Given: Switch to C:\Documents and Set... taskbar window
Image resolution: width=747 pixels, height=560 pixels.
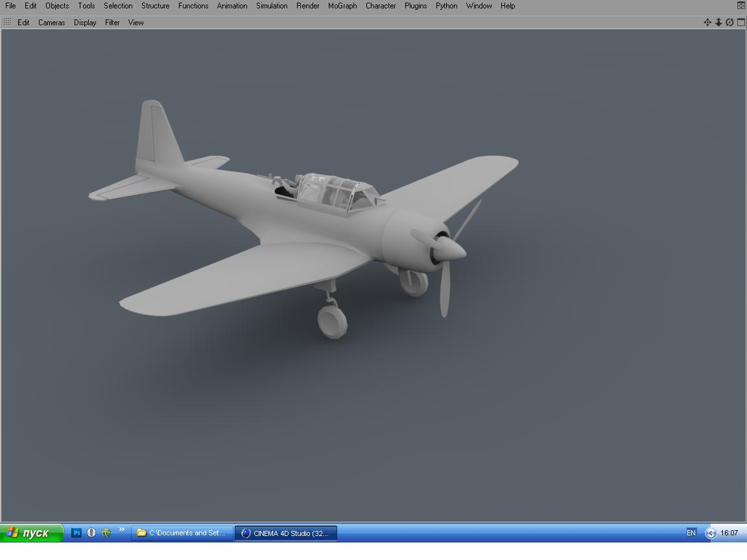Looking at the screenshot, I should click(x=182, y=533).
